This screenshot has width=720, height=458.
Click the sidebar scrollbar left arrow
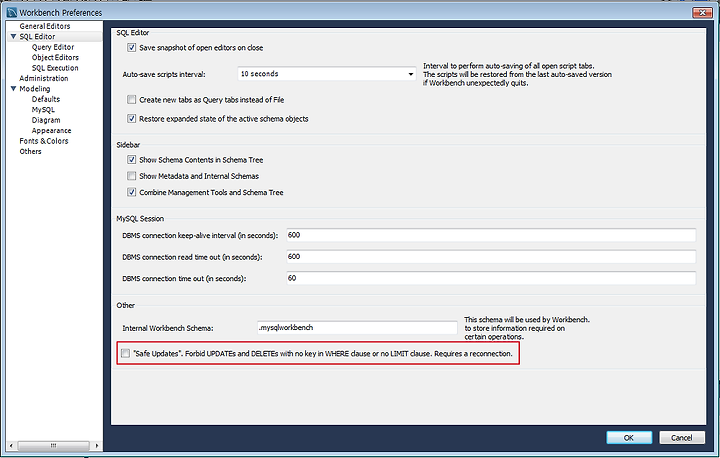11,446
